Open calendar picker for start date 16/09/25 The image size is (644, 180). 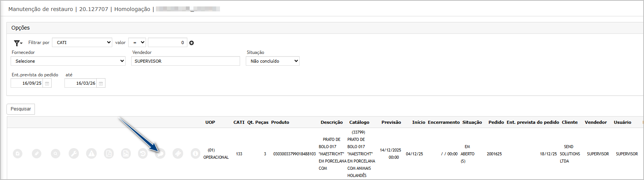47,84
